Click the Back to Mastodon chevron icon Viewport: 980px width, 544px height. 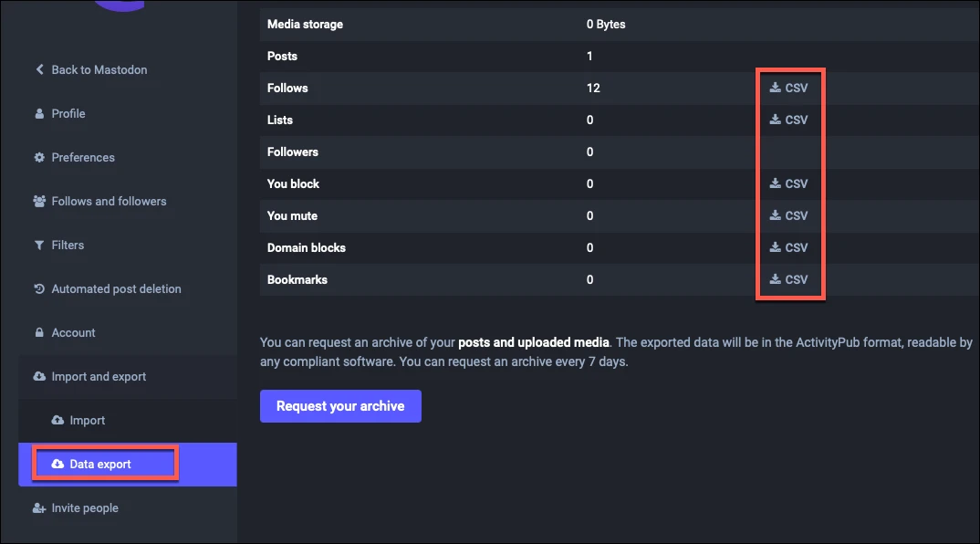39,70
